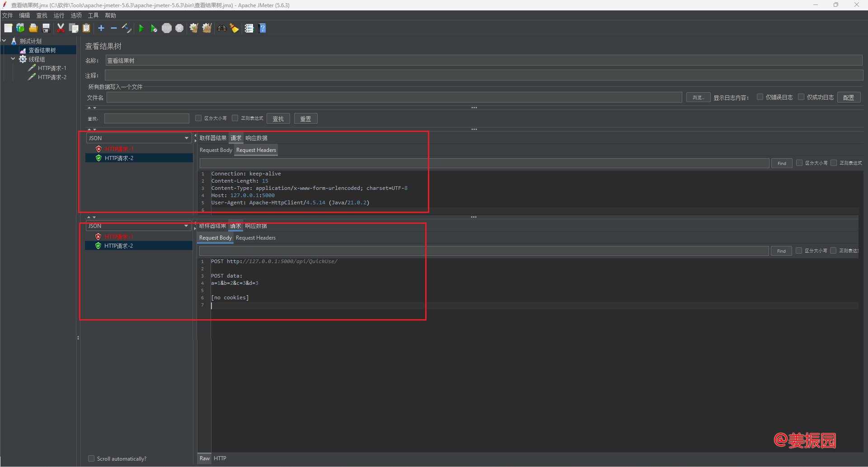Viewport: 868px width, 467px height.
Task: Toggle 区分大小写 checkbox beside 查找 field
Action: (198, 118)
